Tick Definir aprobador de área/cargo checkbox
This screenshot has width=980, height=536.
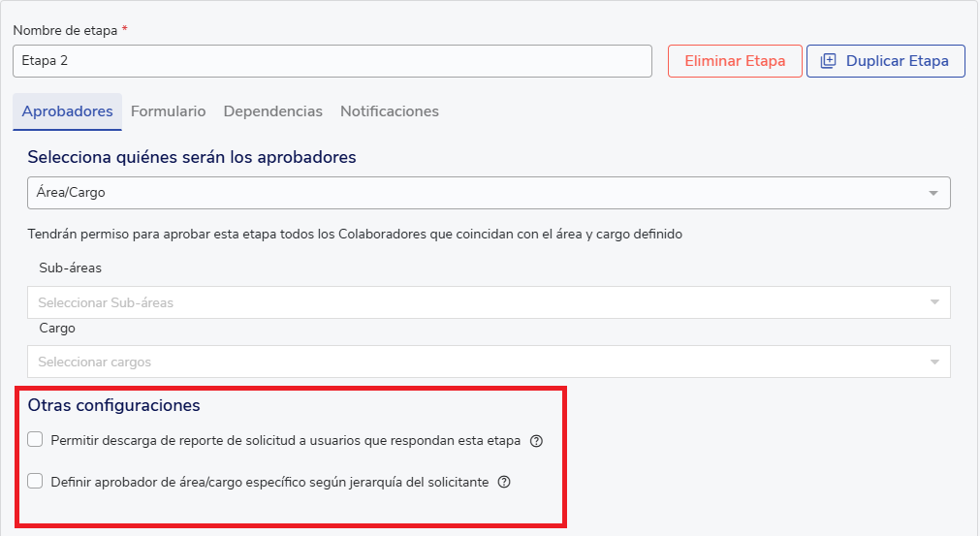(x=36, y=481)
